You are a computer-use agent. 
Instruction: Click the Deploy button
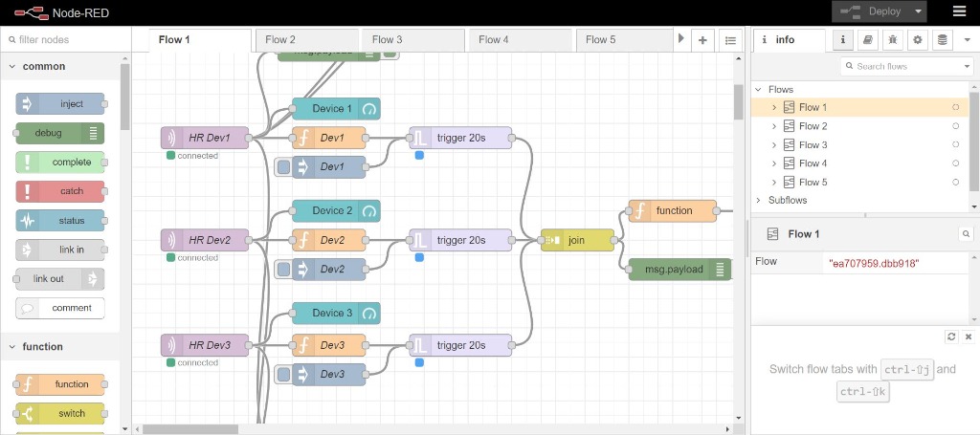pos(871,11)
